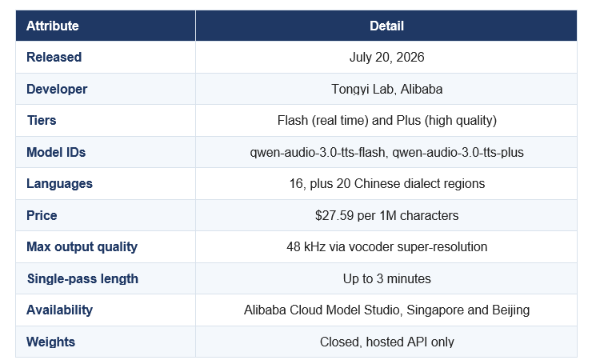Click the July 20, 2026 date cell

386,57
